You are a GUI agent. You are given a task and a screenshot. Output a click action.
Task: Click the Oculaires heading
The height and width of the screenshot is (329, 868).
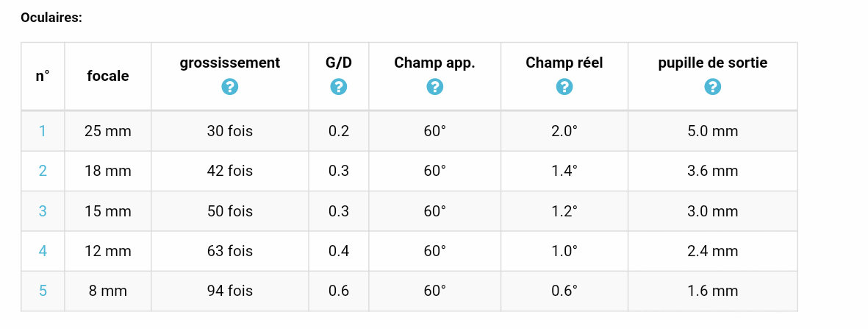pyautogui.click(x=51, y=17)
